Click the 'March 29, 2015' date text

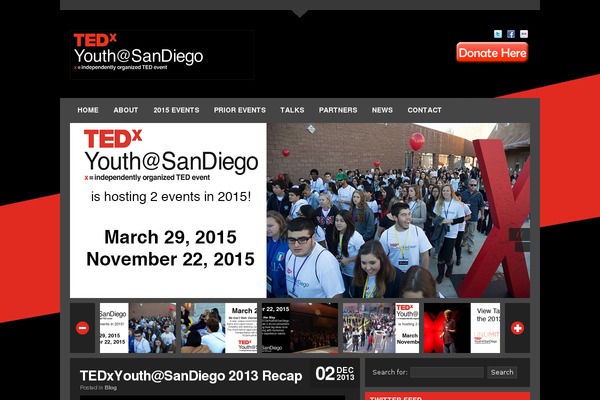[170, 237]
